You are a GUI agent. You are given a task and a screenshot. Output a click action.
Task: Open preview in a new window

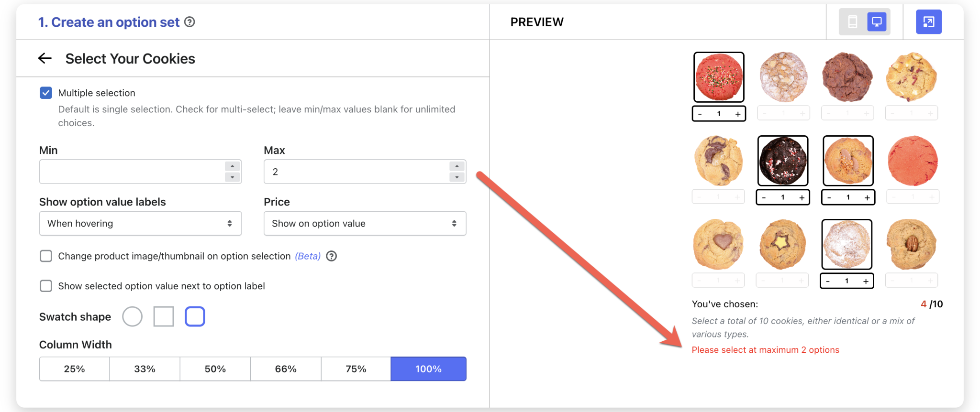pyautogui.click(x=929, y=22)
